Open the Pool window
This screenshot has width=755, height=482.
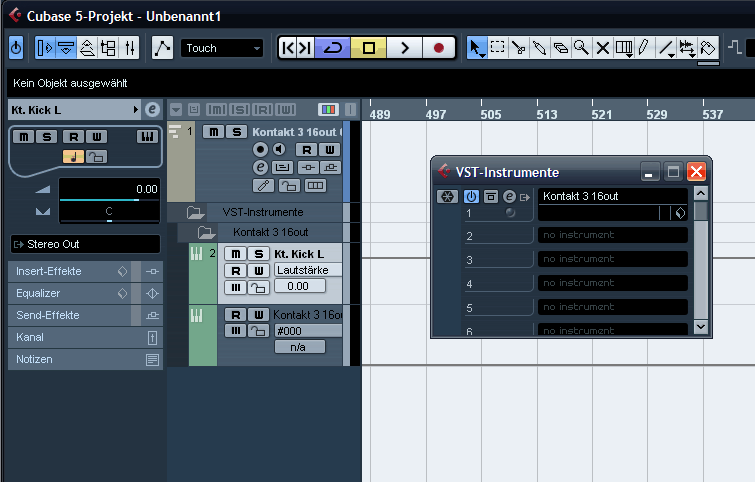click(108, 48)
